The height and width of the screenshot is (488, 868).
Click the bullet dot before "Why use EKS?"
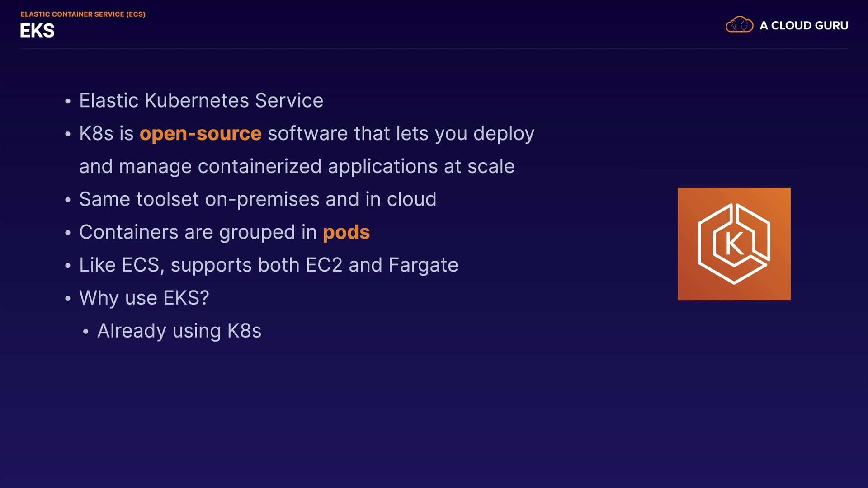click(68, 299)
